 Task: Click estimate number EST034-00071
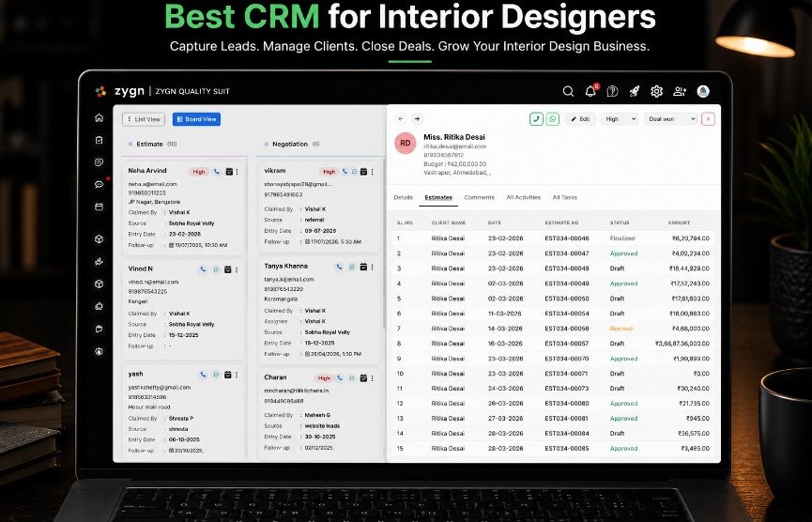point(567,374)
